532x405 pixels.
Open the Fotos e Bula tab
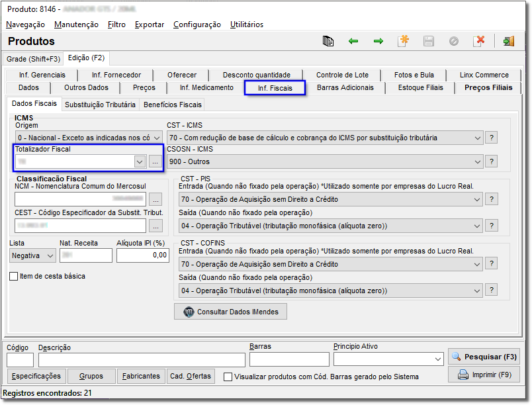pyautogui.click(x=414, y=75)
